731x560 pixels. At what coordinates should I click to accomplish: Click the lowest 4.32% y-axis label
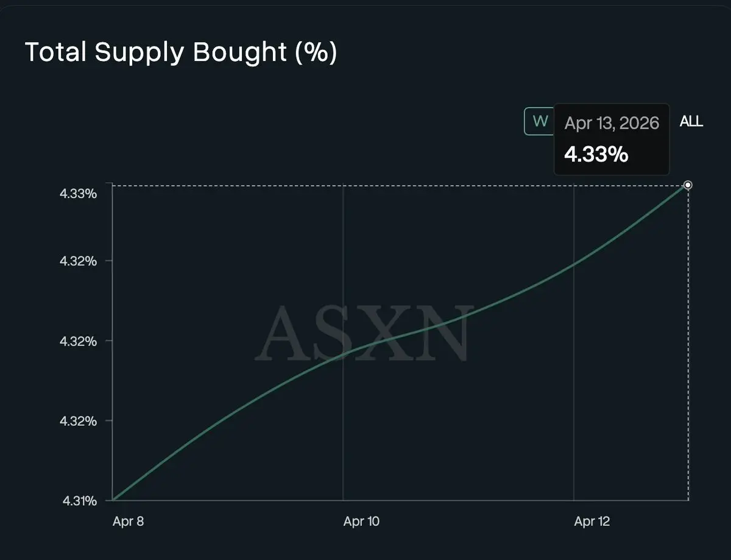click(x=78, y=421)
